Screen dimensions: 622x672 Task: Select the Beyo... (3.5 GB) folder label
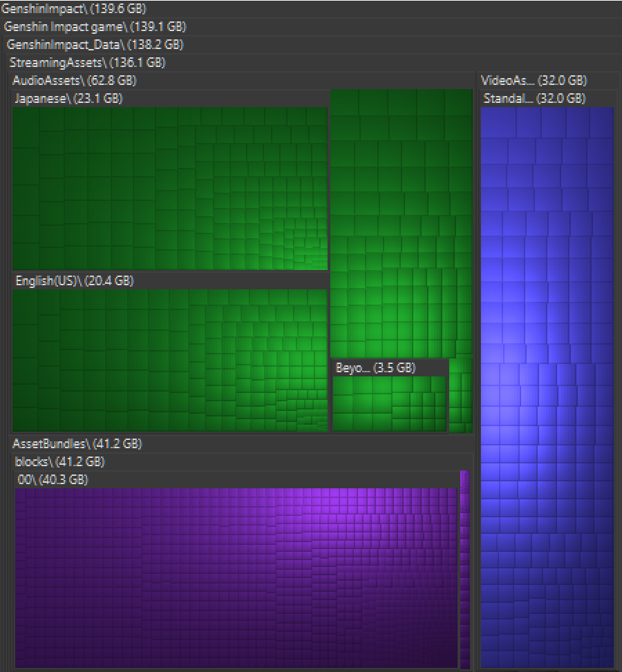tap(376, 367)
